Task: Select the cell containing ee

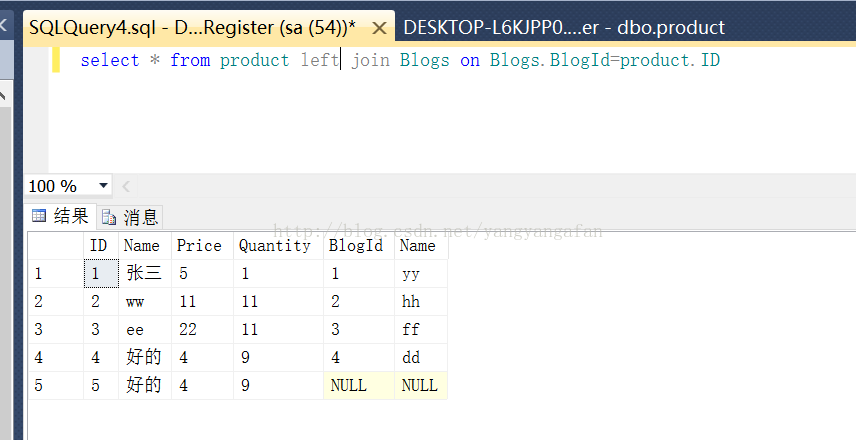Action: [x=145, y=329]
